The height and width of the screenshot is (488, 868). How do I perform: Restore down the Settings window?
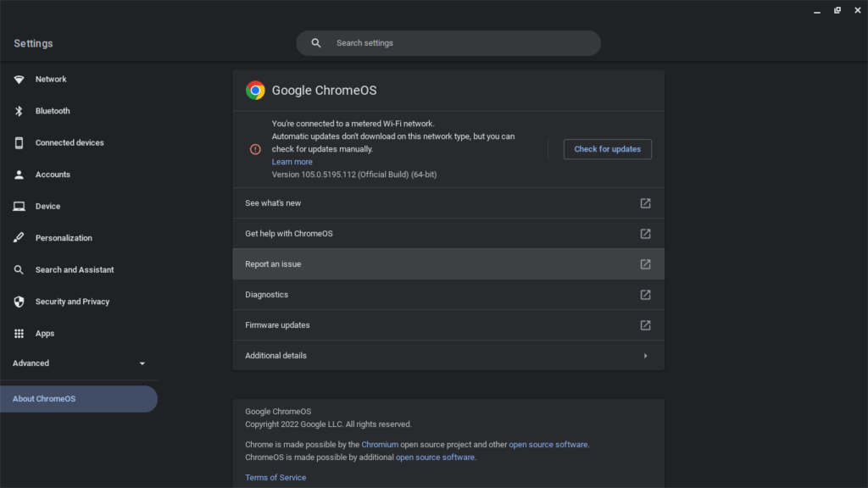coord(837,10)
